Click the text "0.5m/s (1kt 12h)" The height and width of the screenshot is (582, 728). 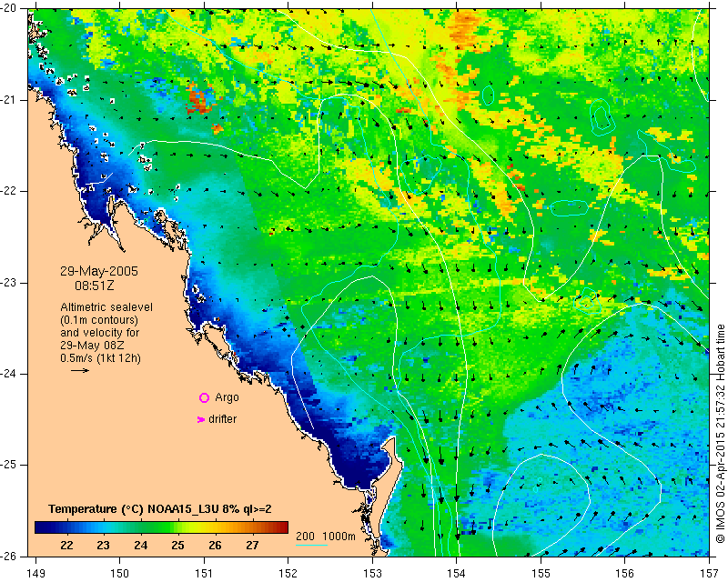(x=100, y=358)
